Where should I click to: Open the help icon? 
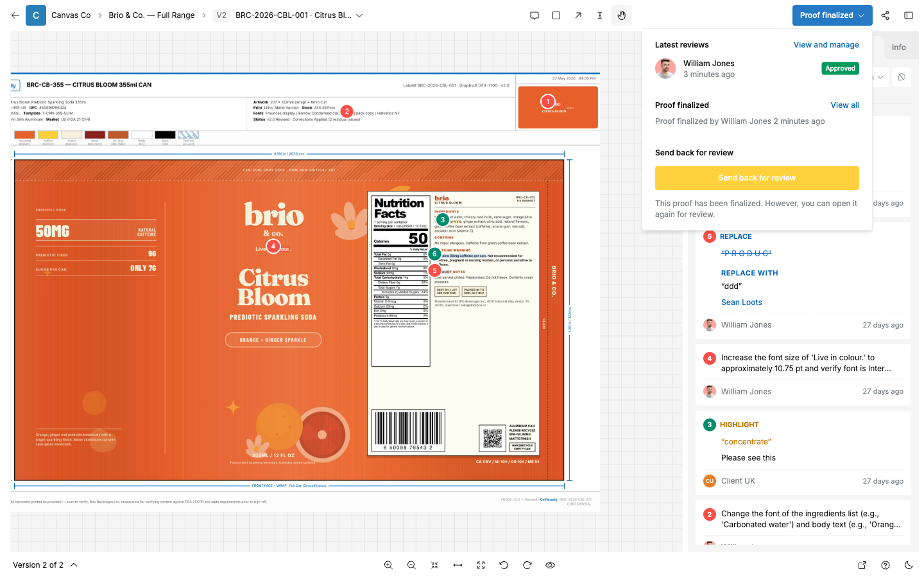tap(886, 565)
